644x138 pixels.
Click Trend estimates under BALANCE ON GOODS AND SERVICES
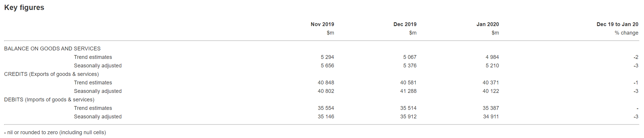[93, 57]
